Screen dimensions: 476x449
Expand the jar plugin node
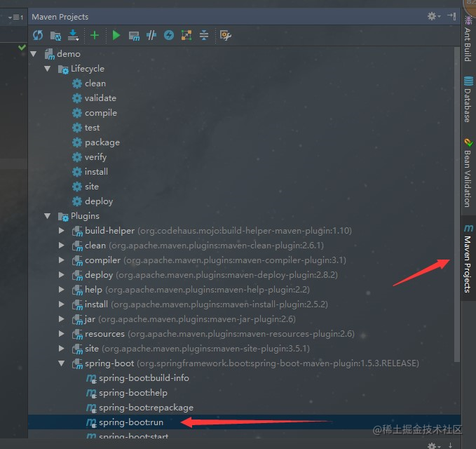point(61,319)
